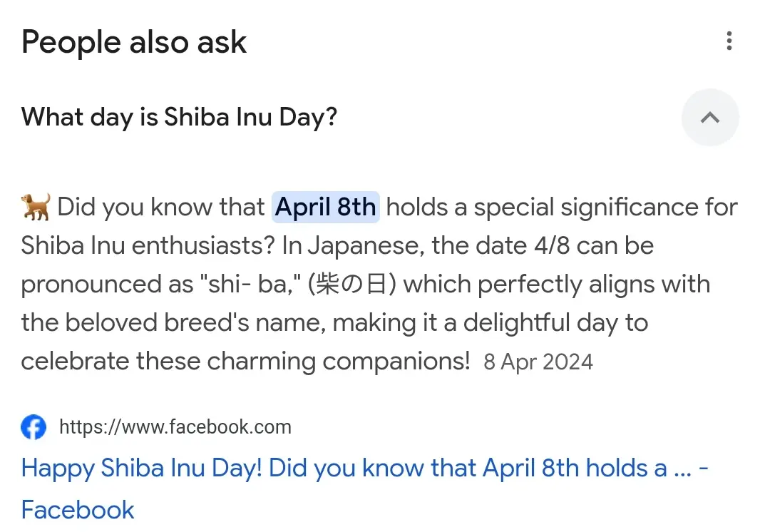Collapse the Shiba Inu Day answer
Viewport: 765px width, 532px height.
pyautogui.click(x=709, y=118)
